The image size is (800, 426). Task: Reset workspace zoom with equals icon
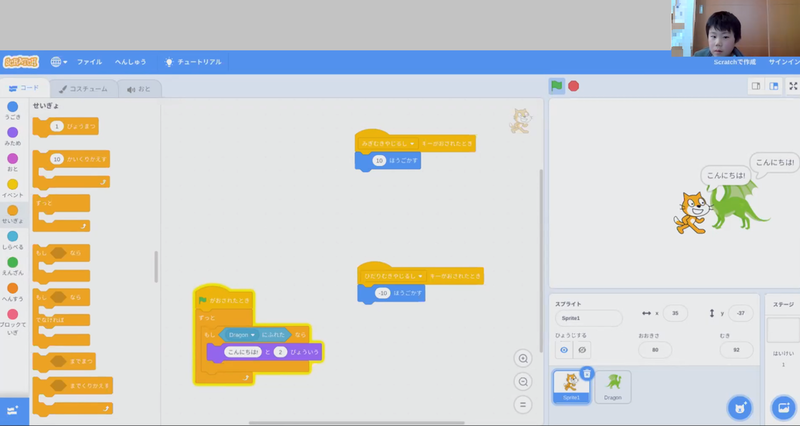point(522,405)
